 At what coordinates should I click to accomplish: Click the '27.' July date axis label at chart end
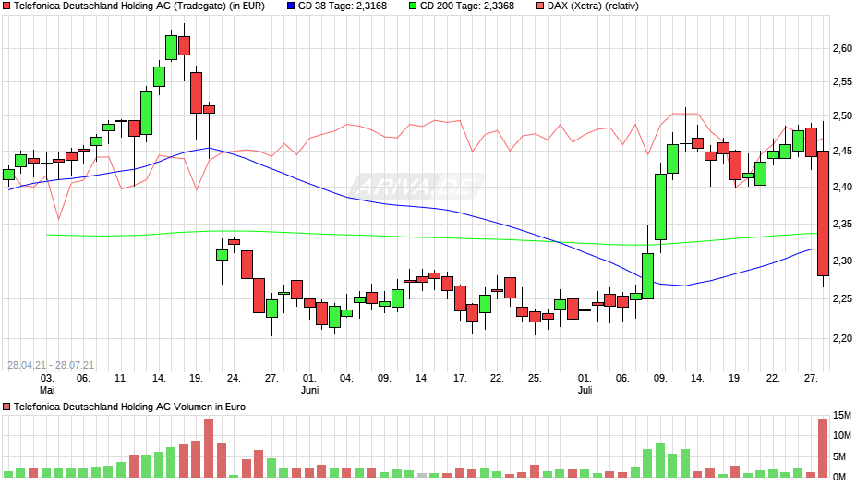pyautogui.click(x=811, y=379)
